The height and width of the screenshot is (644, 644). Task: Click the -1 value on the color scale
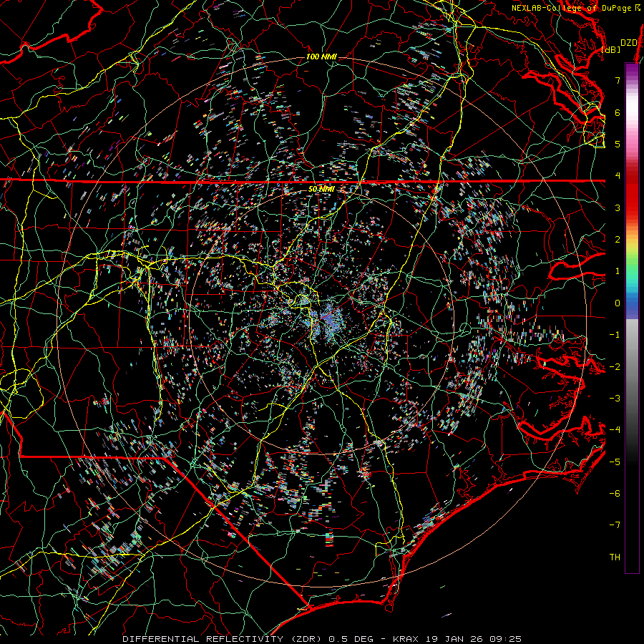click(x=615, y=335)
